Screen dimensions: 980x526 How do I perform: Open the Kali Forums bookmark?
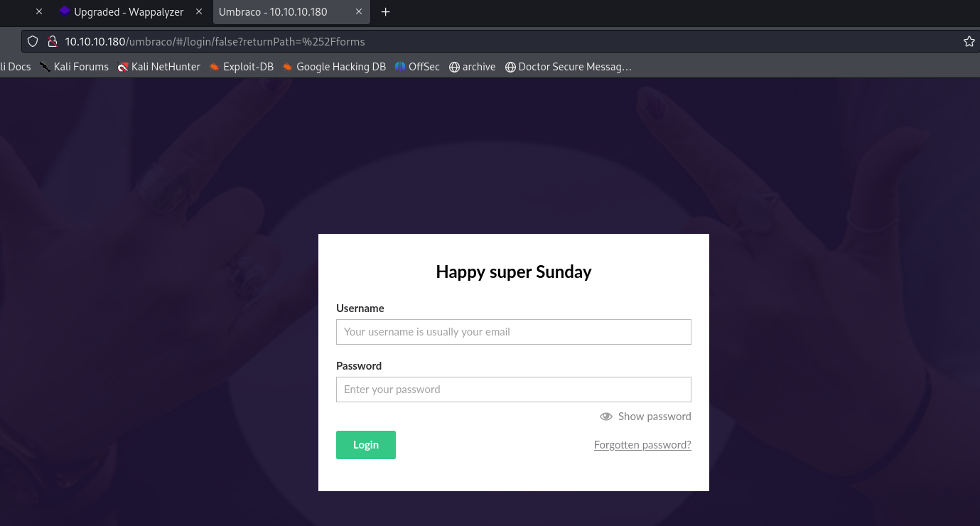pos(75,67)
